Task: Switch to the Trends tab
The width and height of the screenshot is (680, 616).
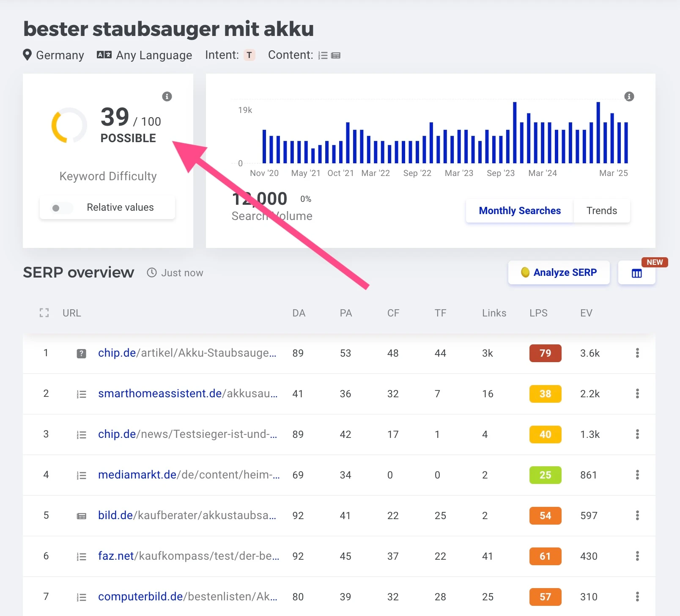Action: click(x=601, y=211)
